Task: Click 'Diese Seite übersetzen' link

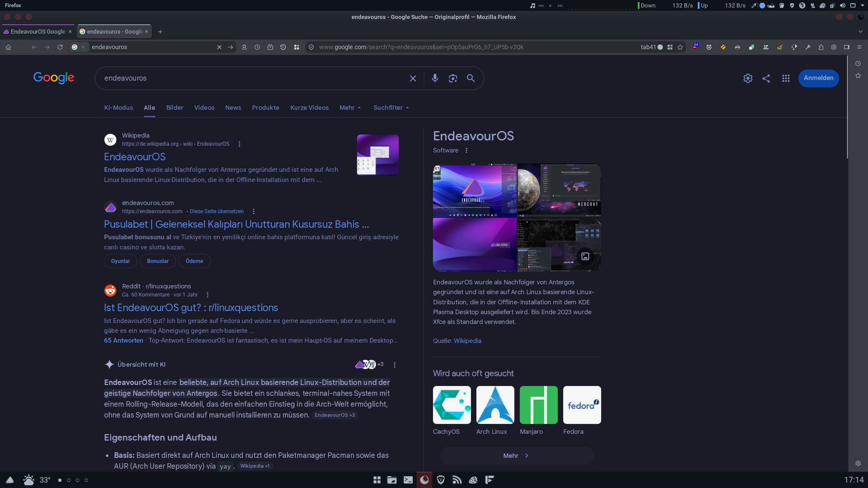Action: 217,211
